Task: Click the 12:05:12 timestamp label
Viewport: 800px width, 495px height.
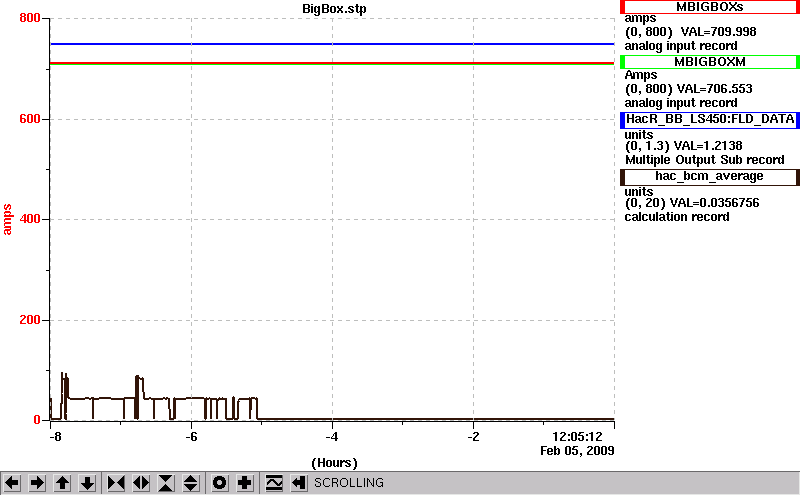Action: click(578, 437)
